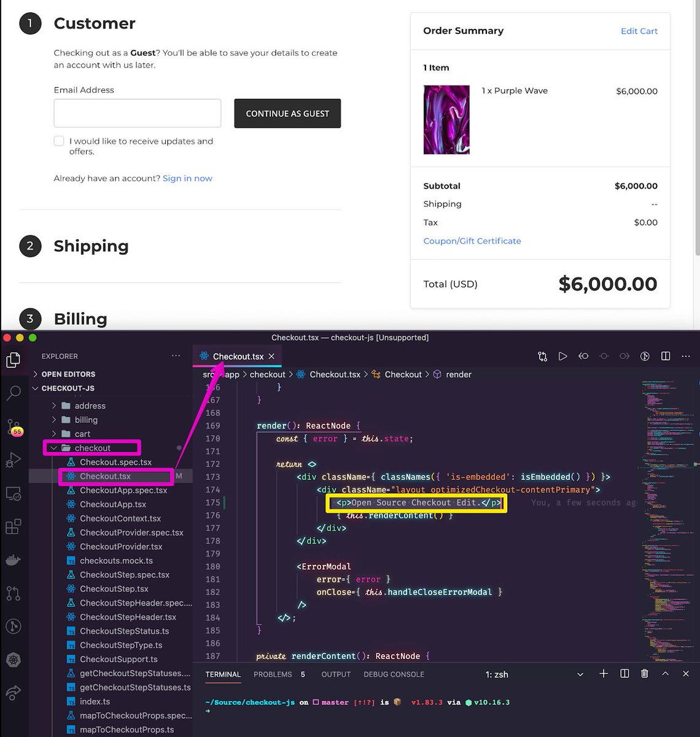Open CheckoutApp.spec.tsx in the file tree
This screenshot has height=737, width=700.
point(123,490)
